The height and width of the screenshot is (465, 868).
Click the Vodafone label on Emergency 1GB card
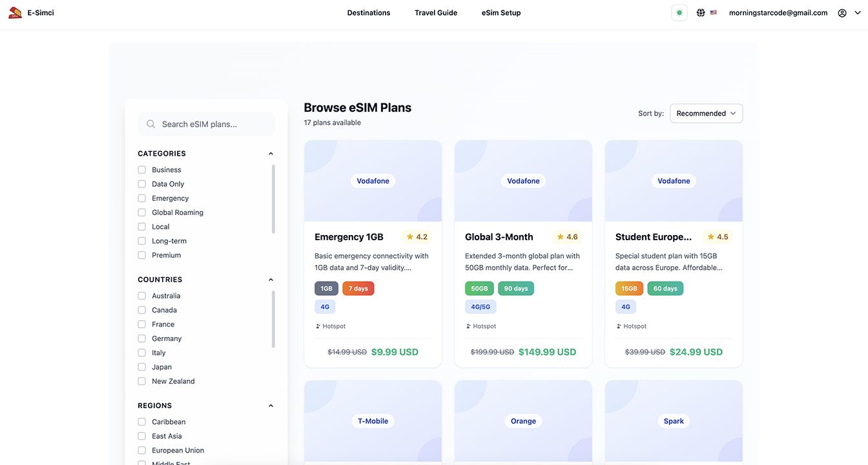[x=373, y=181]
